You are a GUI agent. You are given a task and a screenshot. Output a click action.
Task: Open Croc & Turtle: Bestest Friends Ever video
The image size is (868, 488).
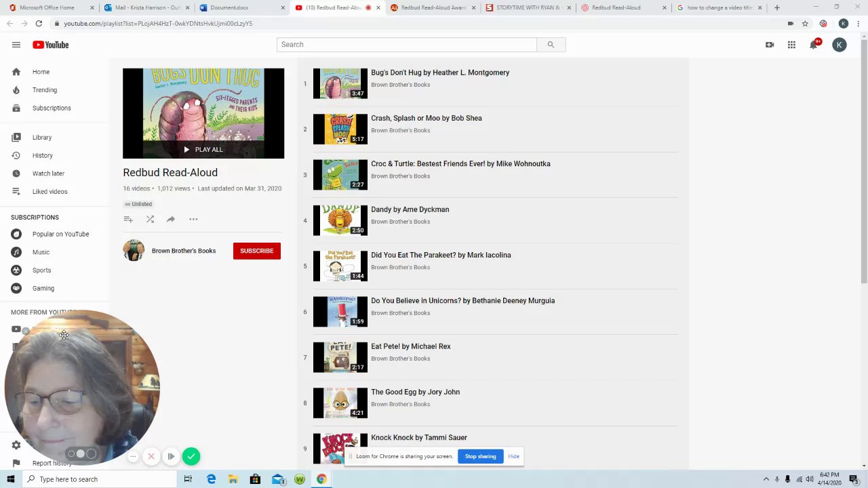tap(460, 164)
